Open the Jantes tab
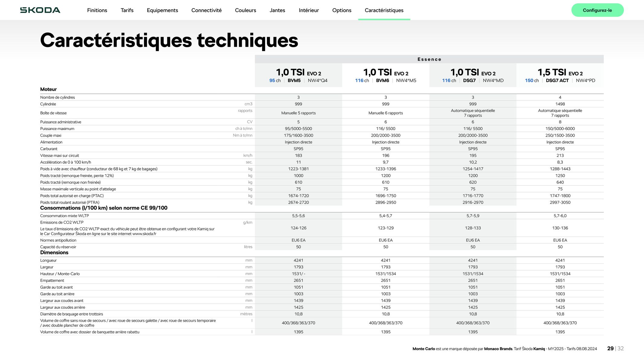644x362 pixels. point(277,10)
